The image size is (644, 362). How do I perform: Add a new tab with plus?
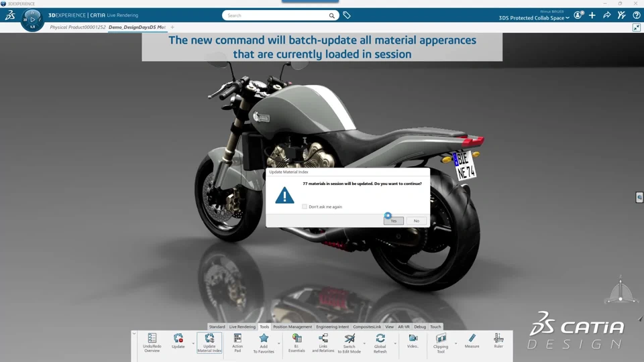(172, 27)
